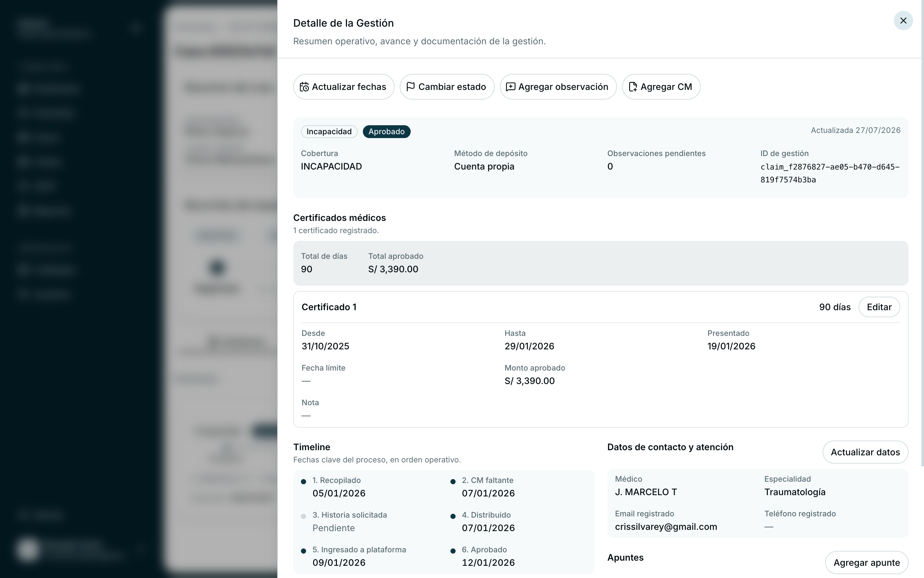The height and width of the screenshot is (578, 924).
Task: Click the Total de días value 90
Action: pyautogui.click(x=307, y=269)
